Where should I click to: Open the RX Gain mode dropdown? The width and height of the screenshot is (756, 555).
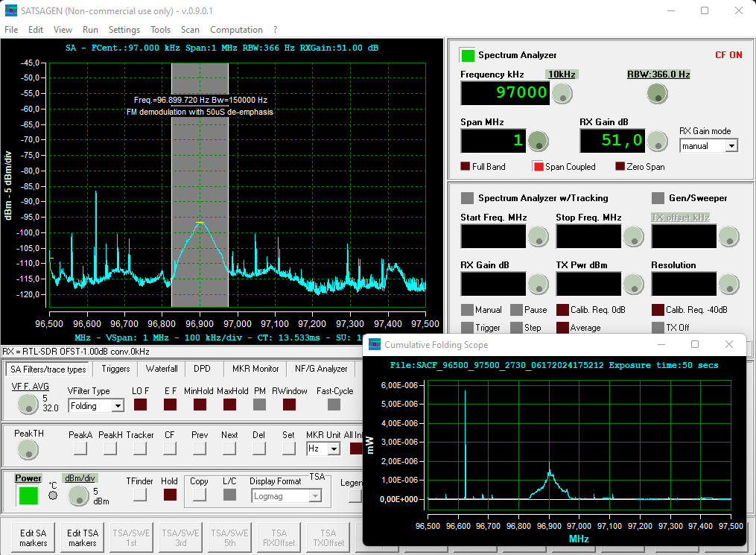[731, 145]
